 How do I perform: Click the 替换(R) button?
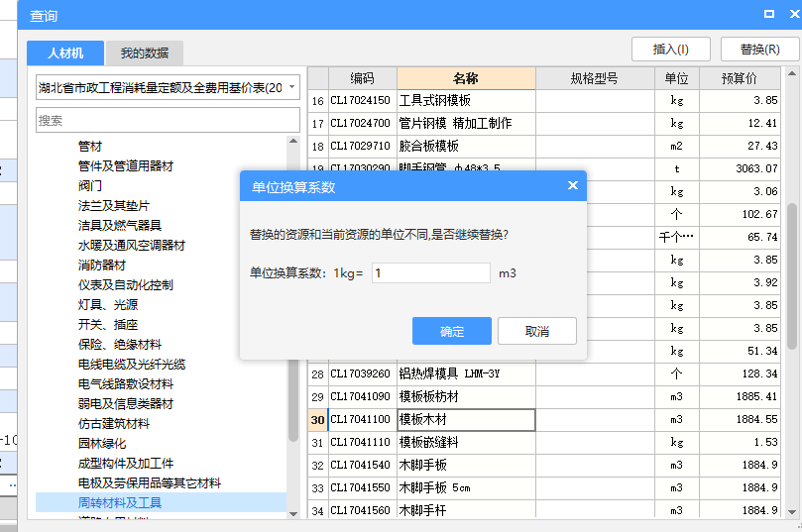point(759,50)
